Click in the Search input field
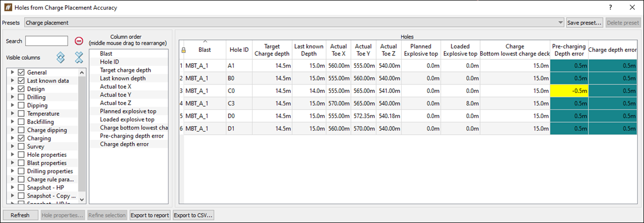Viewport: 644px width, 223px height. 46,41
